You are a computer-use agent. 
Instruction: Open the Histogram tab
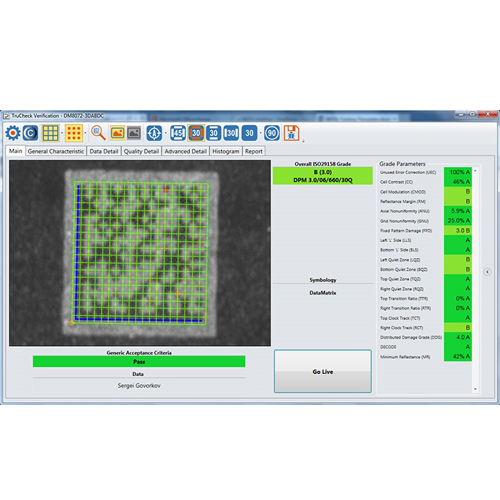tap(226, 151)
